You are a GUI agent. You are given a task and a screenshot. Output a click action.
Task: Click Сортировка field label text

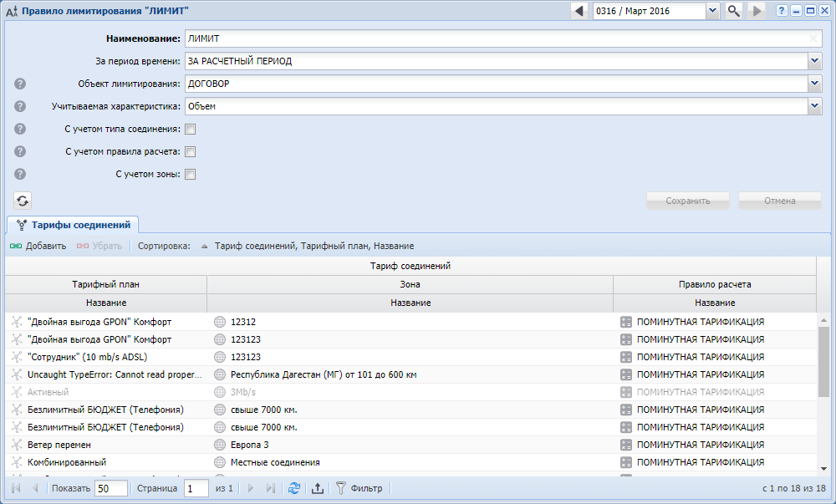coord(164,246)
